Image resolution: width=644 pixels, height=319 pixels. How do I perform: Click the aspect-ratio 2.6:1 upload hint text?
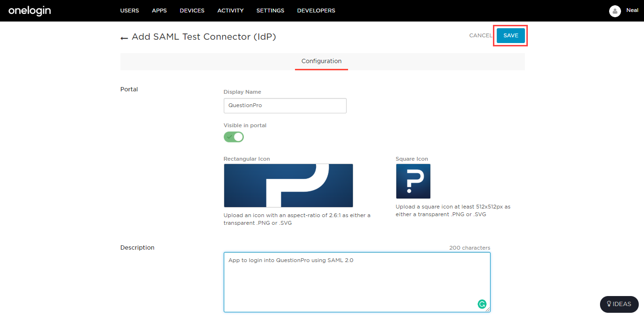pos(297,219)
